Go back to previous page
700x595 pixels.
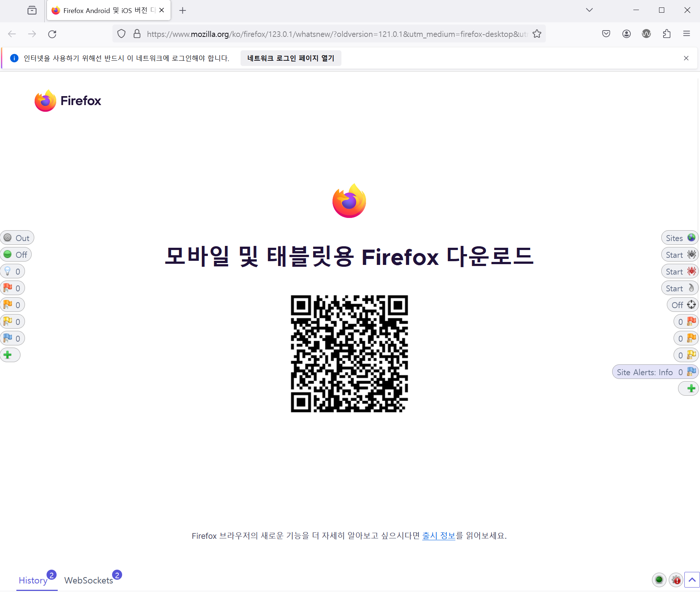tap(12, 34)
